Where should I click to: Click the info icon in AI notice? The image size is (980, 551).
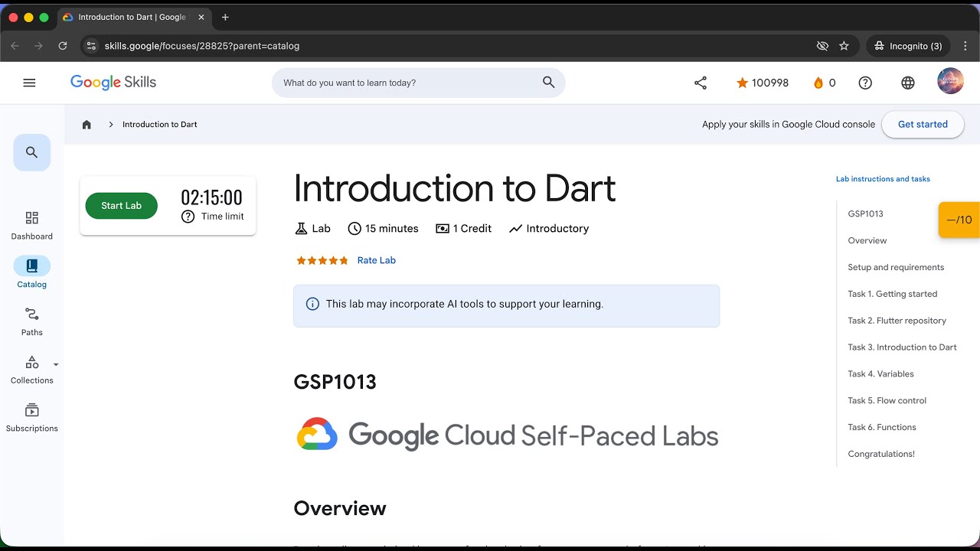pyautogui.click(x=312, y=304)
